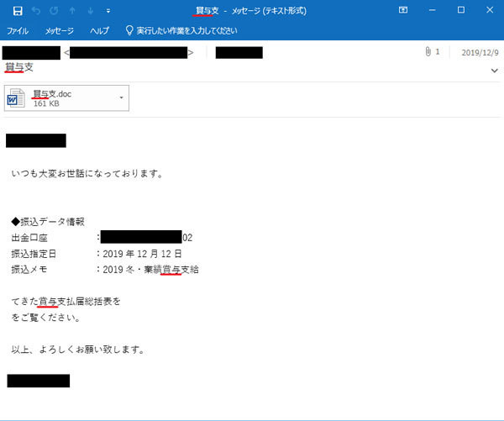The width and height of the screenshot is (504, 421).
Task: Click the 振込指定日 label
Action: click(x=34, y=254)
